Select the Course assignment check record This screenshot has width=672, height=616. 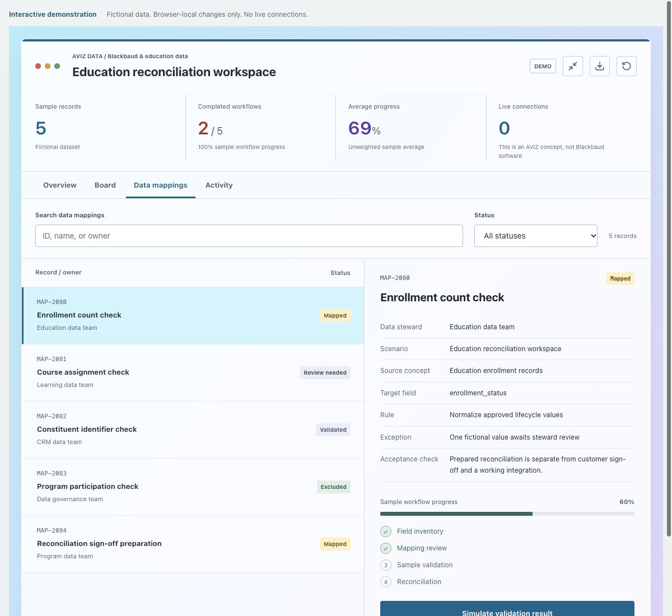point(193,373)
